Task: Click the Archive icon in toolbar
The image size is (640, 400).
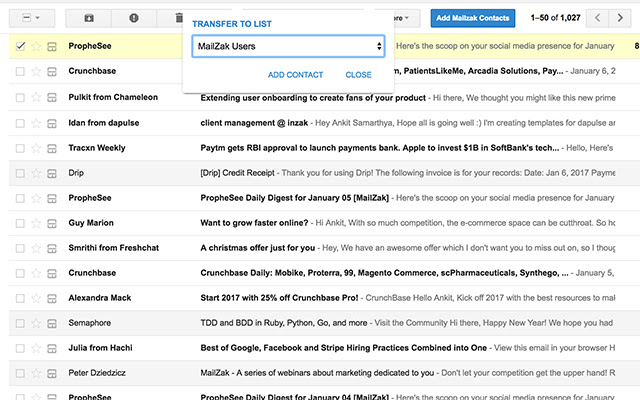Action: [x=89, y=18]
